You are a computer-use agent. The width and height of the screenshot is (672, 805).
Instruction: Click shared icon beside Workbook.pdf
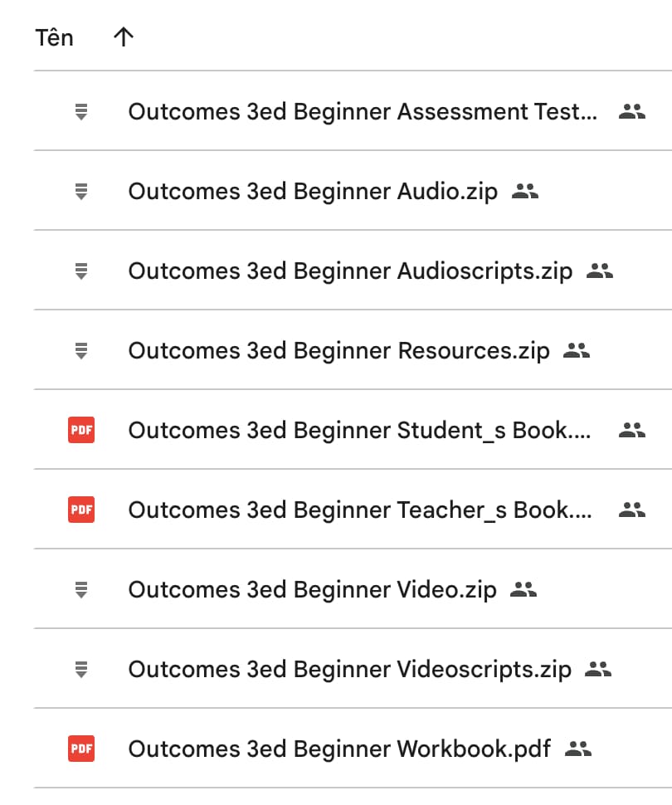578,749
